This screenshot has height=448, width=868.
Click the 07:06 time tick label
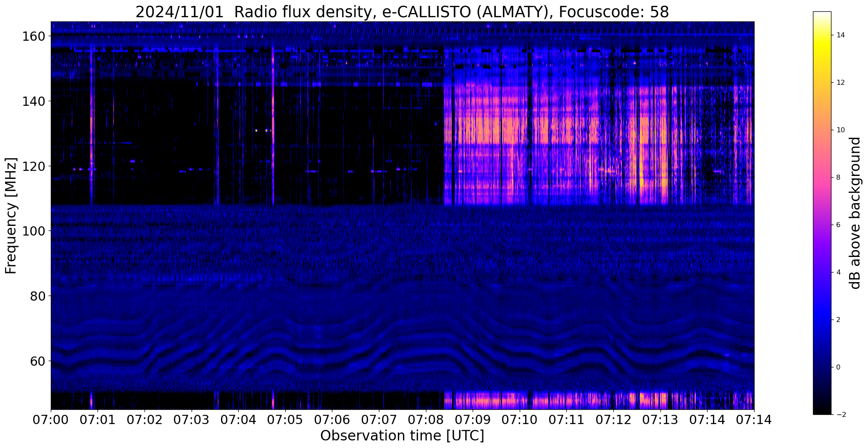point(332,420)
